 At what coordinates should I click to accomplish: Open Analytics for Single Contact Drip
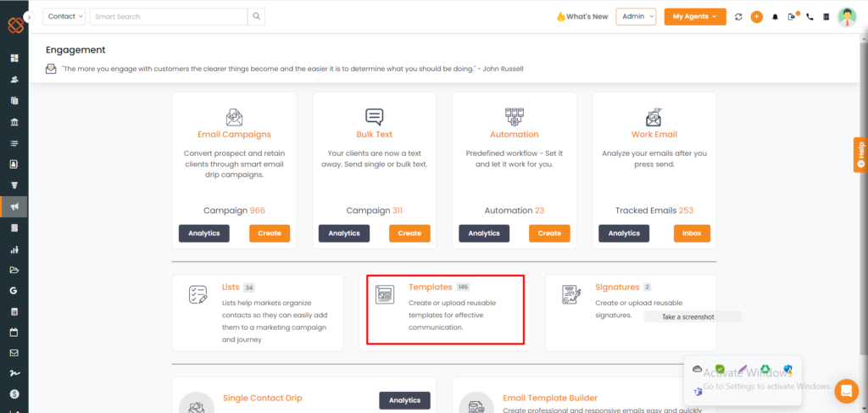pyautogui.click(x=404, y=400)
